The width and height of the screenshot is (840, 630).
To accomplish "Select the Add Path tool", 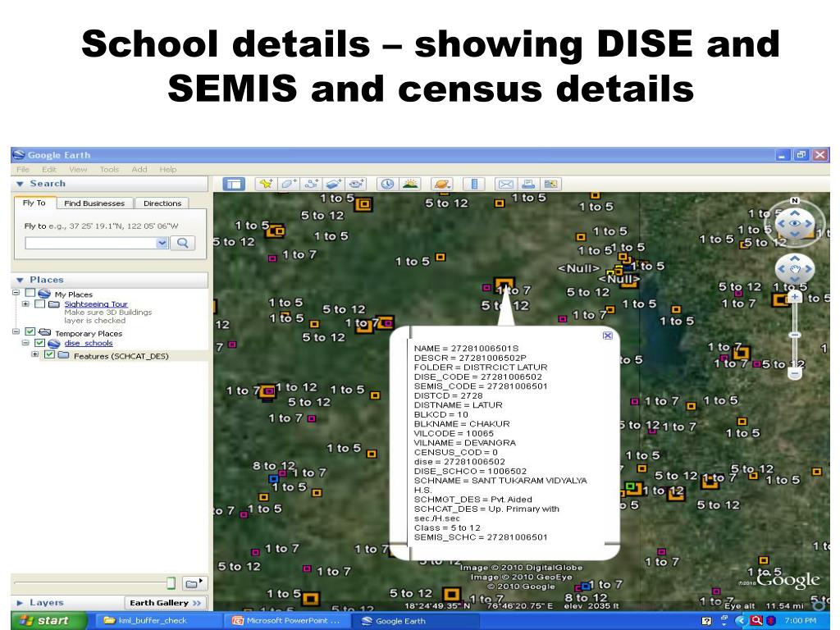I will (x=311, y=185).
